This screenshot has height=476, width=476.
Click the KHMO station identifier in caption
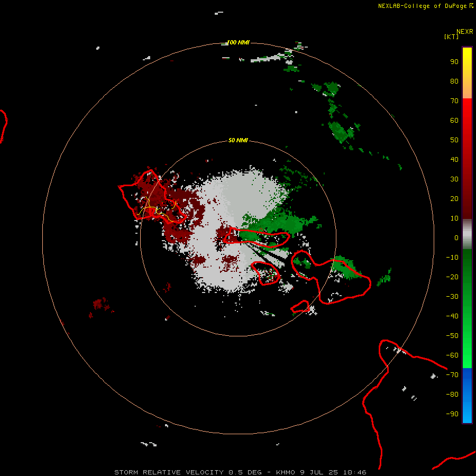(286, 472)
